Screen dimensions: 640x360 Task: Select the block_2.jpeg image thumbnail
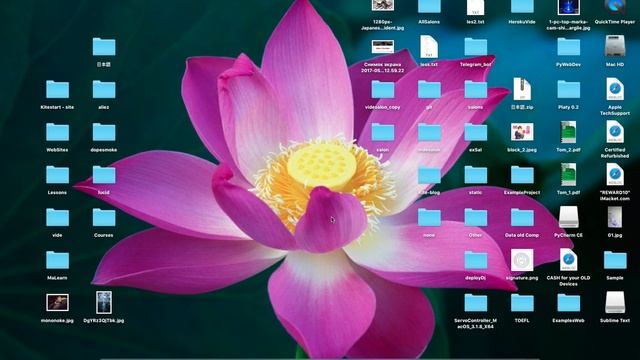522,132
